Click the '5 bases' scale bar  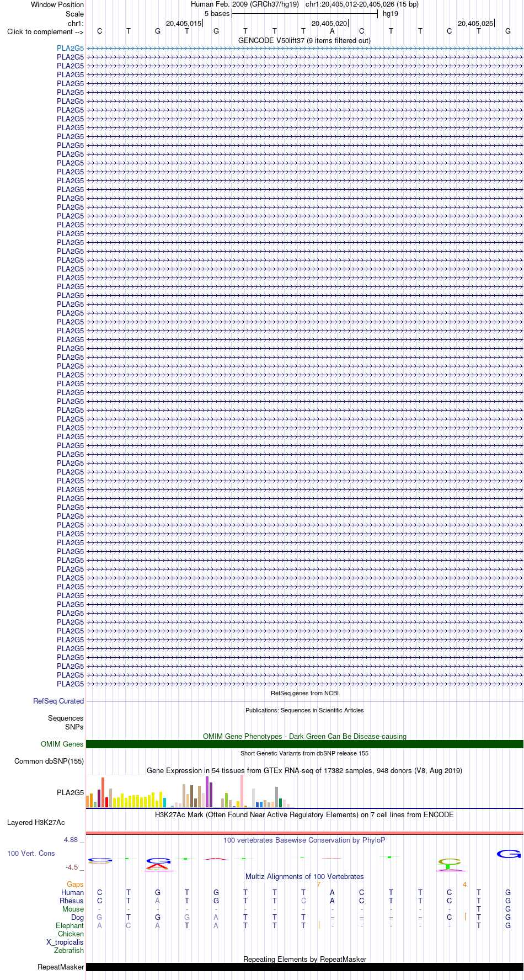coord(304,14)
